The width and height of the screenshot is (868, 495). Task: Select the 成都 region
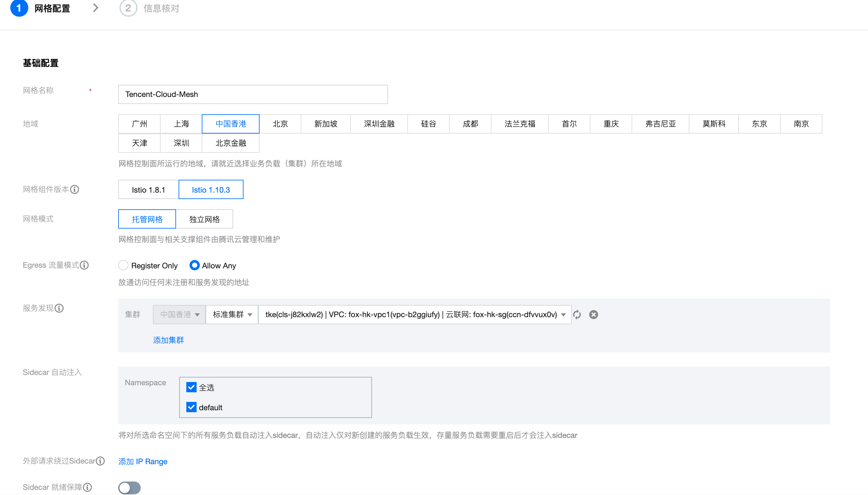point(470,124)
